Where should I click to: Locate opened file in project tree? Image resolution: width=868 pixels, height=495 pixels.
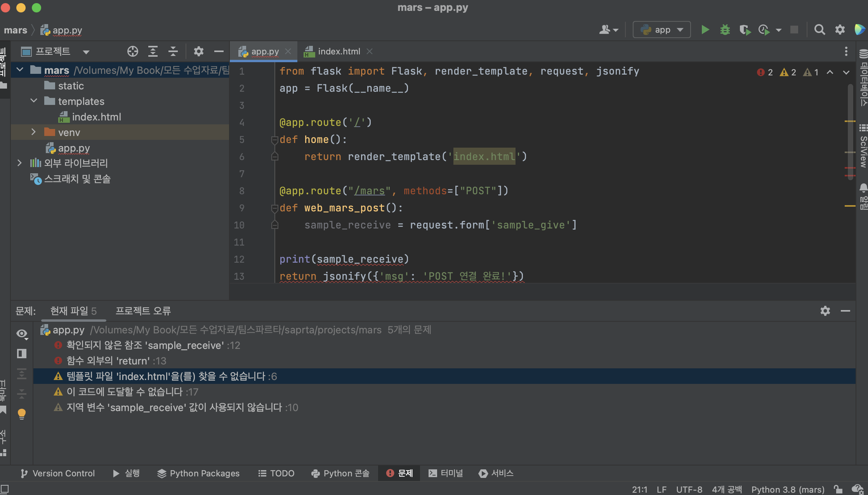133,51
